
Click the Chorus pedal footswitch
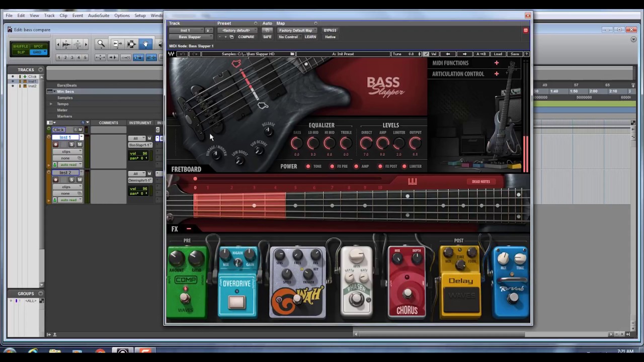pyautogui.click(x=408, y=293)
